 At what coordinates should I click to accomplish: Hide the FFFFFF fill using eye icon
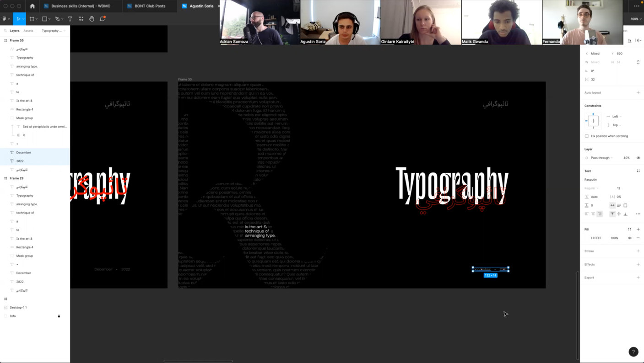[x=629, y=238]
